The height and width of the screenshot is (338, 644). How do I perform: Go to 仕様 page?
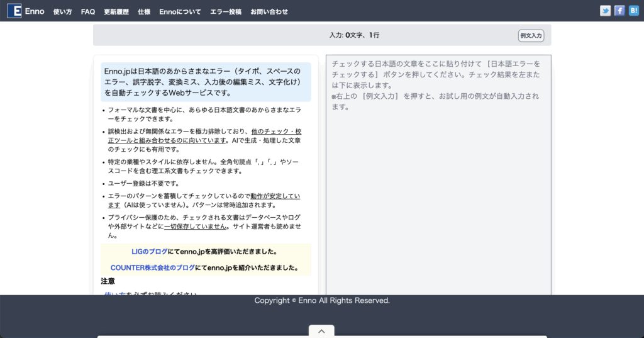point(144,12)
